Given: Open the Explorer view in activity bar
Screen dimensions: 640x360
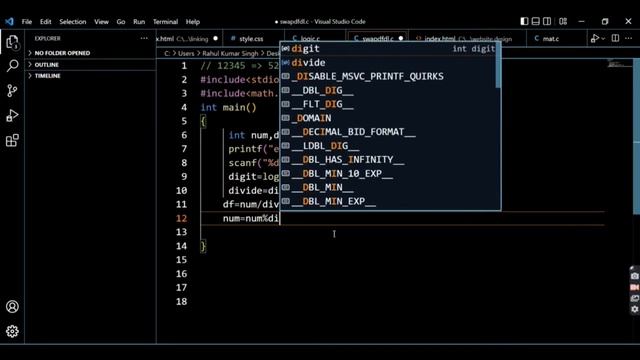Looking at the screenshot, I should coord(12,42).
